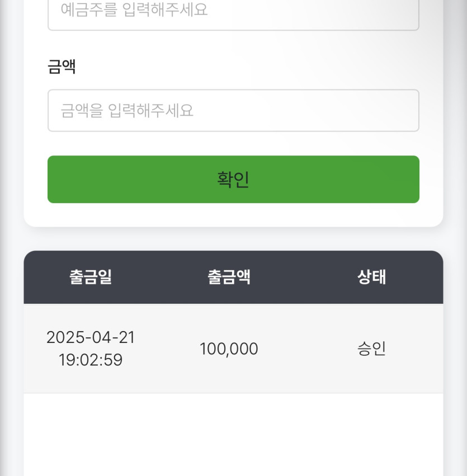Viewport: 467px width, 476px height.
Task: Click the 금액 amount input field
Action: (x=233, y=111)
